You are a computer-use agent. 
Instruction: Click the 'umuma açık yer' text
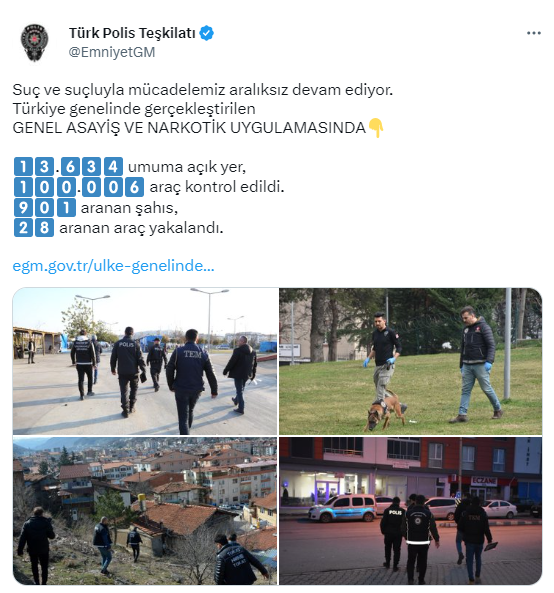(187, 167)
